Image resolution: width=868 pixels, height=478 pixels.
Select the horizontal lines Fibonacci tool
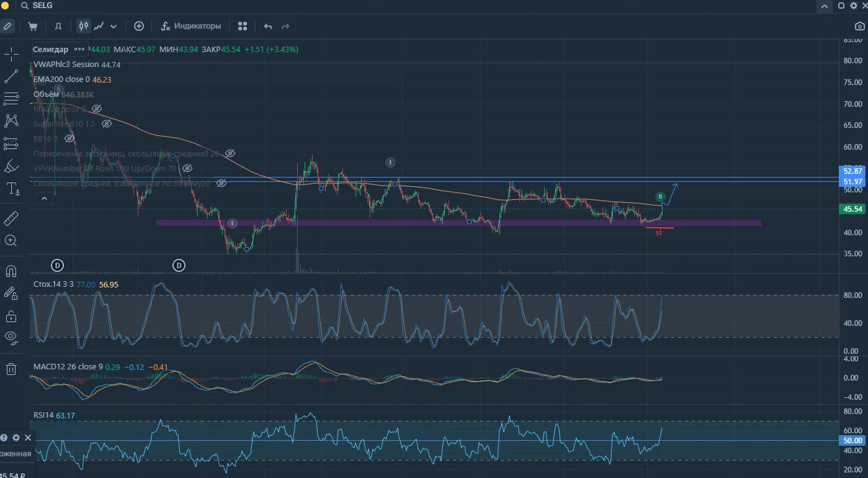point(11,98)
